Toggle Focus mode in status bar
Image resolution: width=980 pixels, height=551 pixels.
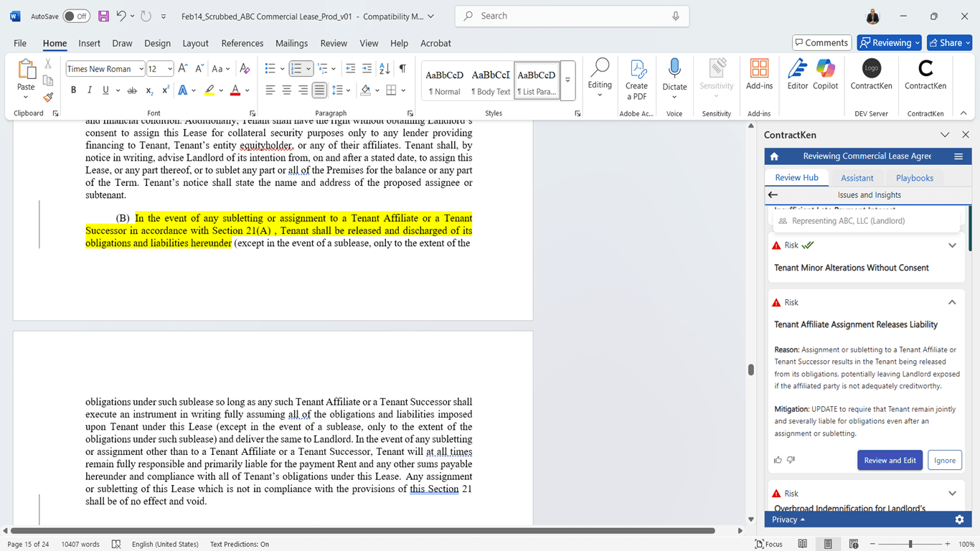768,544
